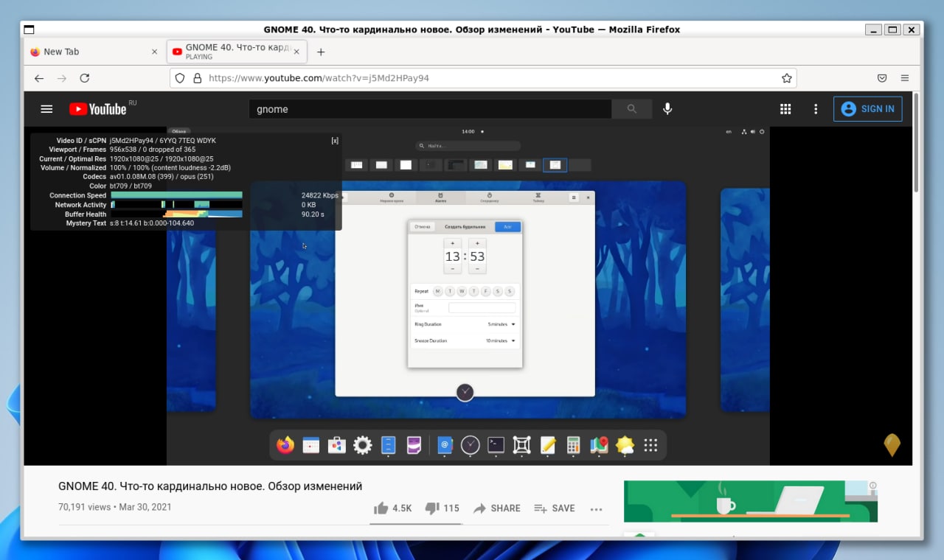The image size is (944, 560).
Task: Minimize the Firefox window
Action: [x=873, y=29]
